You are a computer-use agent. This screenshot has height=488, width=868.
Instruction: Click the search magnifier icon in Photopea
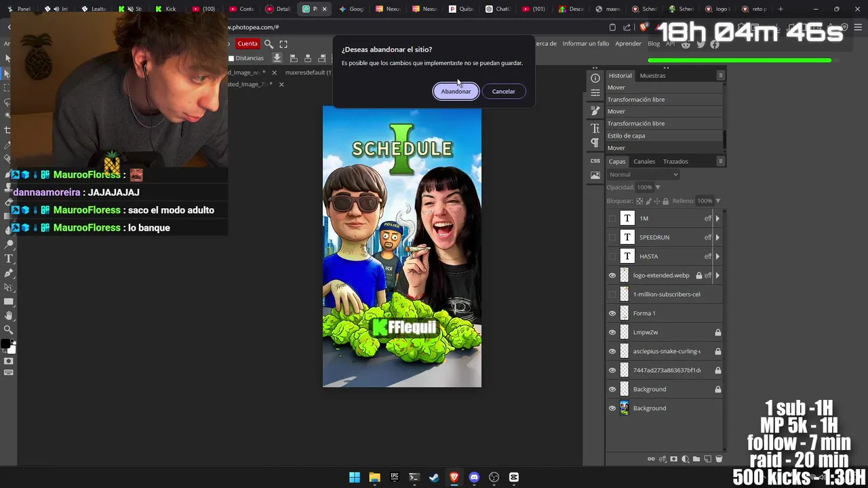coord(269,44)
